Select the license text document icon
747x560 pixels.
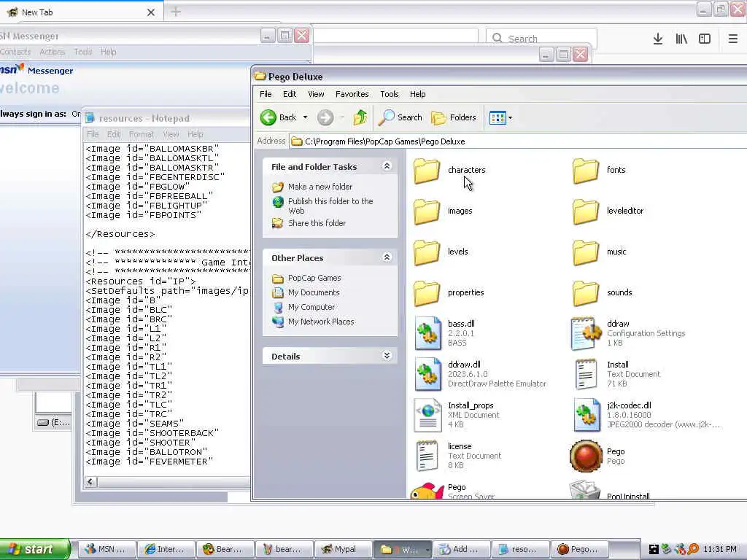427,456
